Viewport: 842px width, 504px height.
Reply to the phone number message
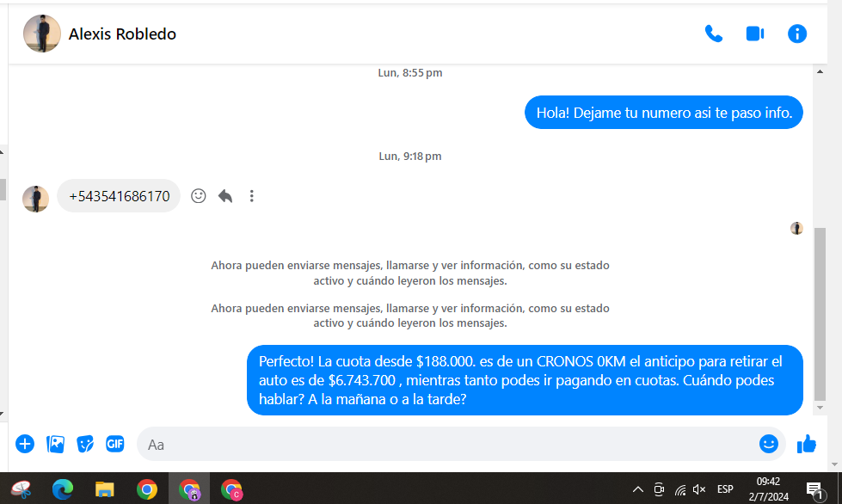(x=225, y=196)
